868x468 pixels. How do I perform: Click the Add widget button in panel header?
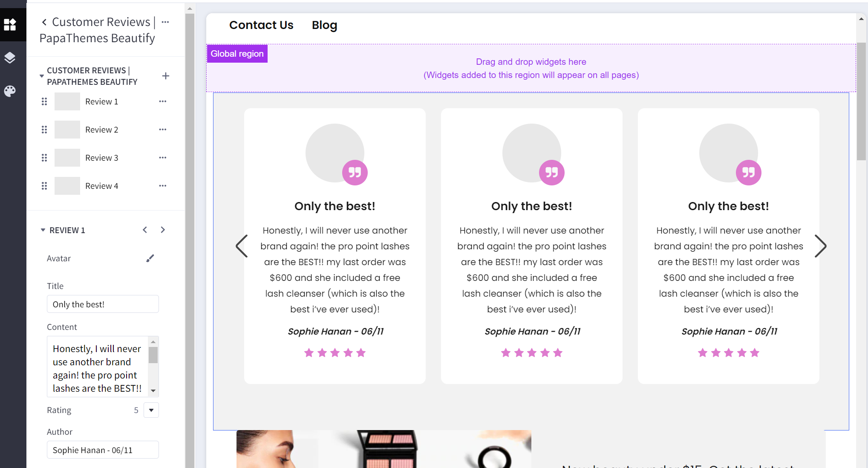pyautogui.click(x=167, y=75)
